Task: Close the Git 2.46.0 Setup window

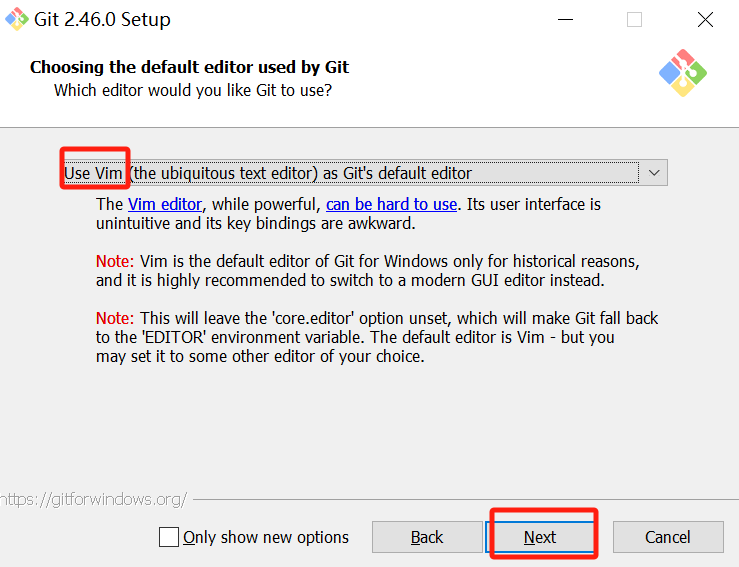Action: pyautogui.click(x=705, y=19)
